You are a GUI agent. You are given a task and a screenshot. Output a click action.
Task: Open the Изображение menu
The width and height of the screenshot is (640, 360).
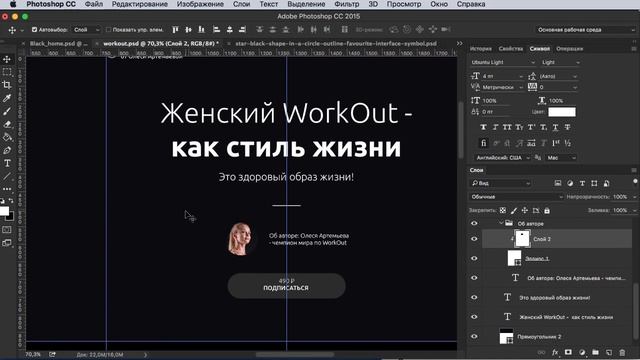[200, 4]
